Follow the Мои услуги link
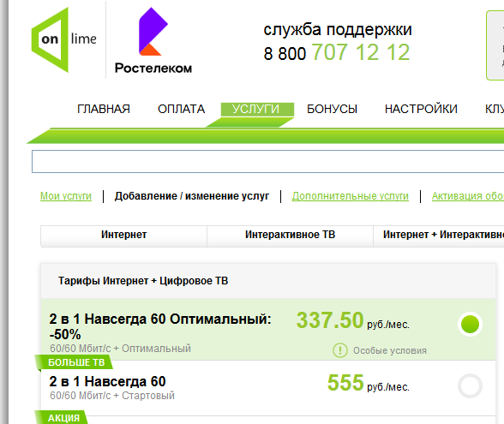The height and width of the screenshot is (424, 504). coord(66,196)
